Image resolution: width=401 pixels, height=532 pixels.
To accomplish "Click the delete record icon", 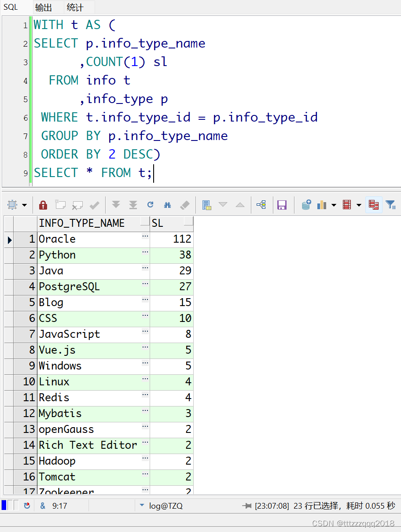I will point(77,205).
